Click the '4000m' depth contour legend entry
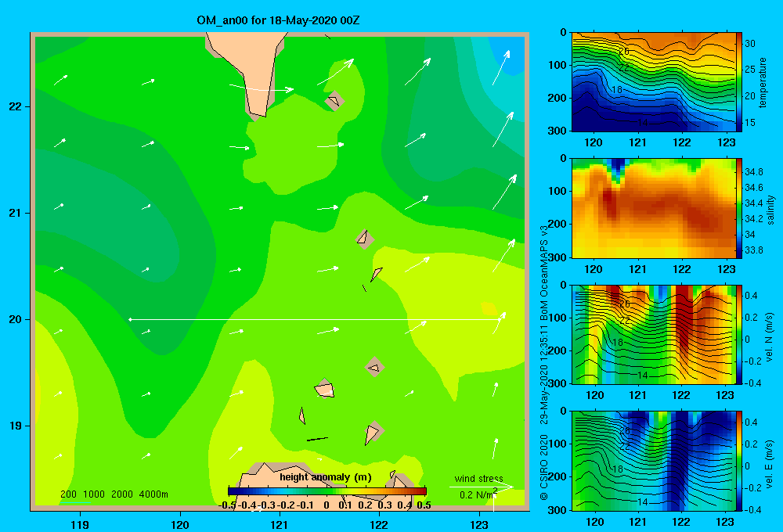 153,494
